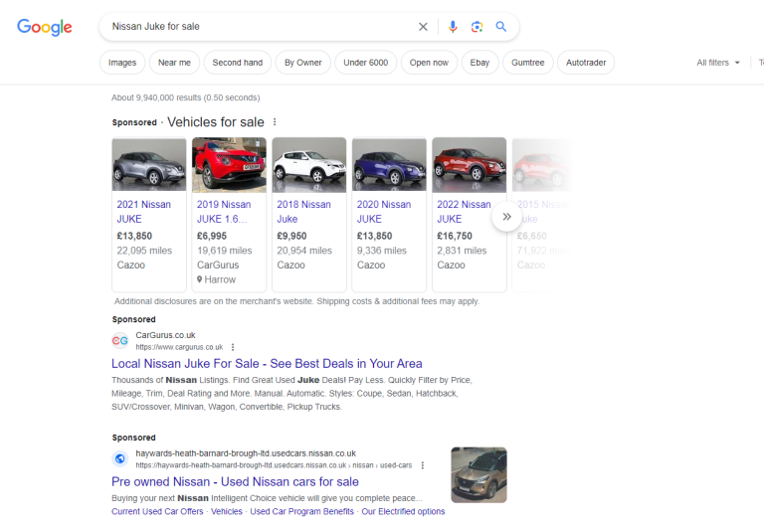Screen dimensions: 764x532
Task: Open Used Car Program Benefits sitelink
Action: click(x=301, y=511)
